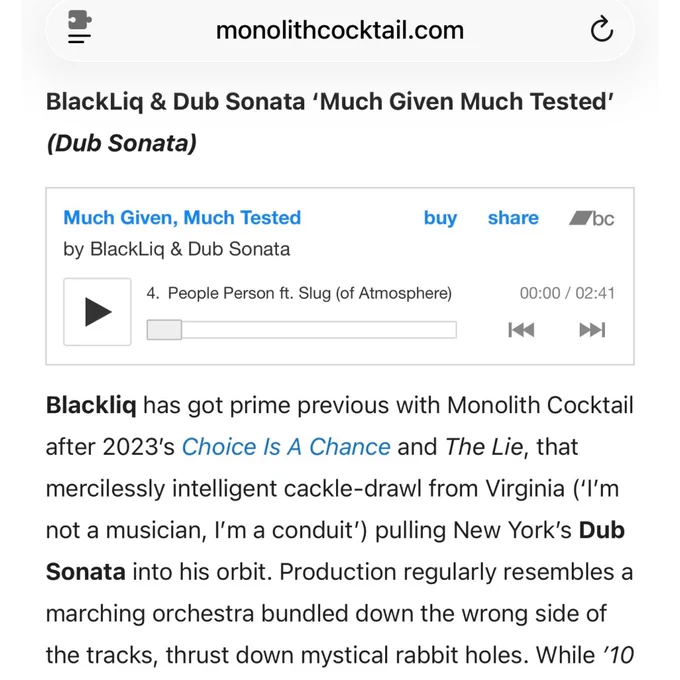Click the bold Blackliq name in the paragraph
The image size is (680, 680).
(x=91, y=405)
